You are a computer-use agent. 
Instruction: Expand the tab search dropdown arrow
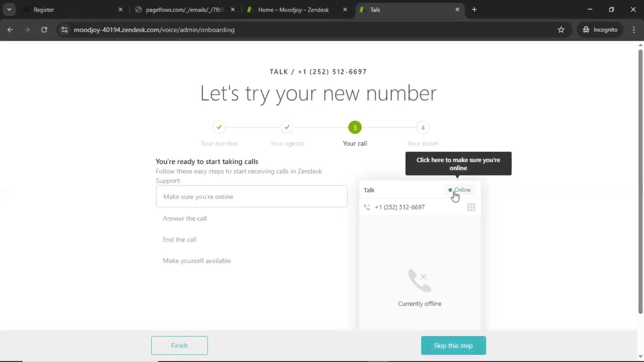pyautogui.click(x=9, y=10)
